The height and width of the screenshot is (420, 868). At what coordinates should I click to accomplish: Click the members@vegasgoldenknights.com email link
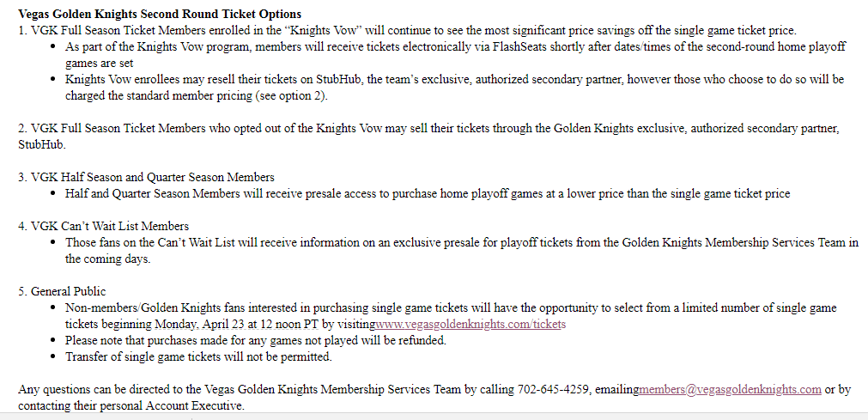tap(730, 389)
